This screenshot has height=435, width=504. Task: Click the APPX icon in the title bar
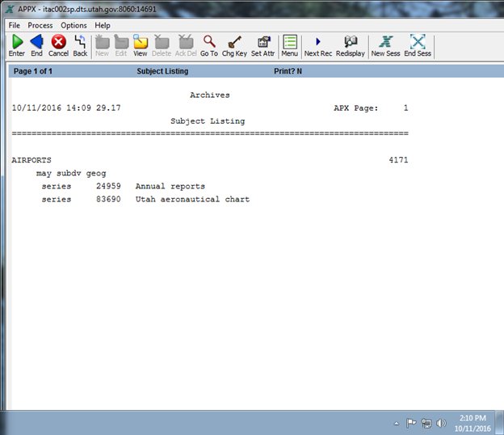10,10
